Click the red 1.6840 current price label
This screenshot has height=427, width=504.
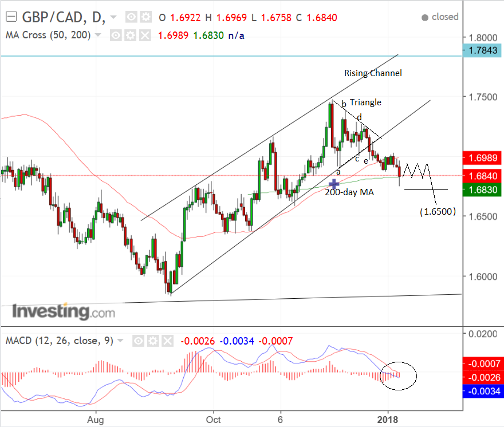pos(482,176)
